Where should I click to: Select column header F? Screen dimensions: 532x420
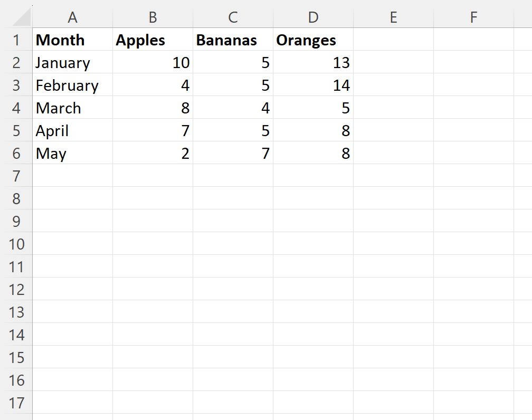[x=473, y=17]
